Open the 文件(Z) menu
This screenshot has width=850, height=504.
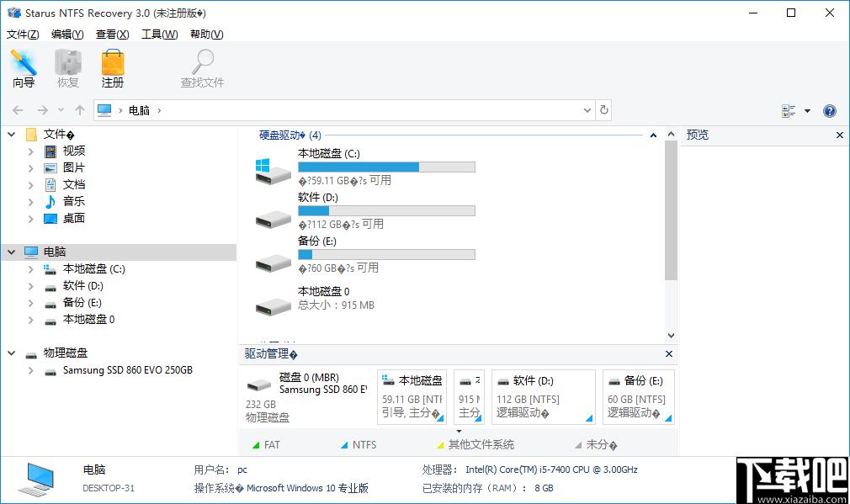coord(23,34)
